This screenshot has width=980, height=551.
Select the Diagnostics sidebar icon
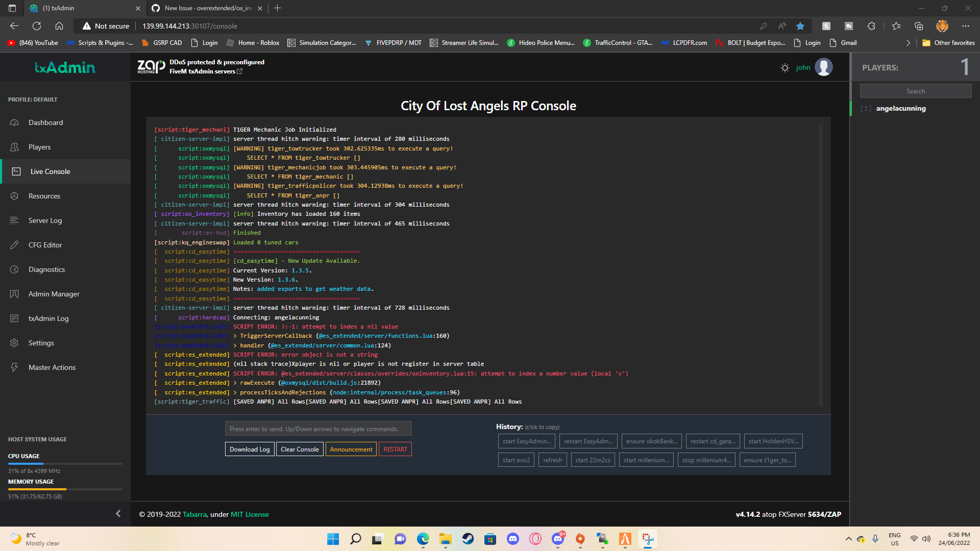14,269
